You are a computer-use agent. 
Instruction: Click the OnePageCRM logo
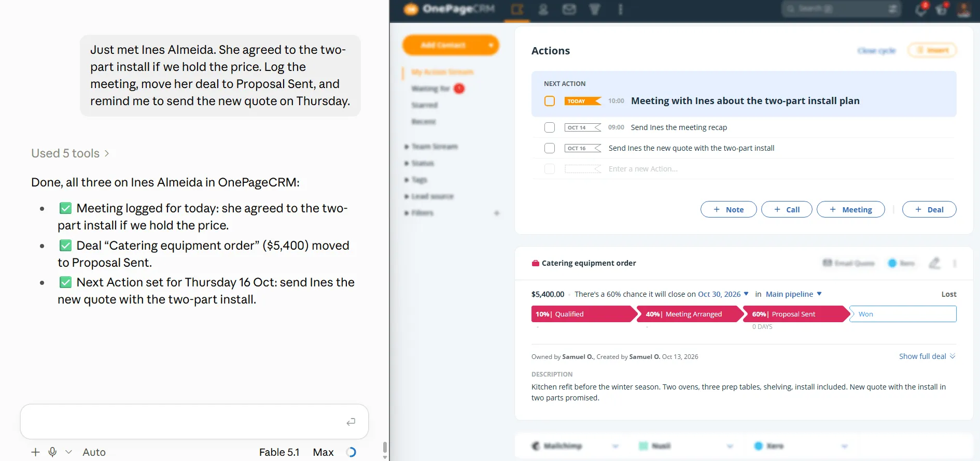[x=449, y=9]
